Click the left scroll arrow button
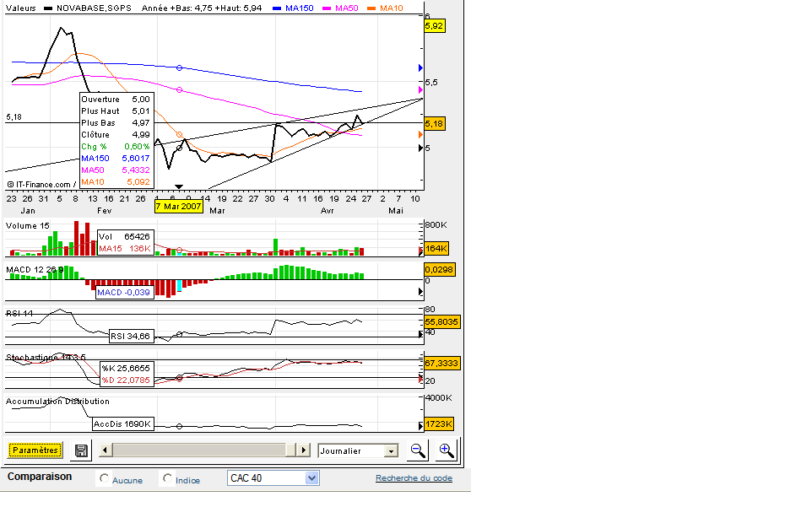Image resolution: width=812 pixels, height=507 pixels. (106, 450)
